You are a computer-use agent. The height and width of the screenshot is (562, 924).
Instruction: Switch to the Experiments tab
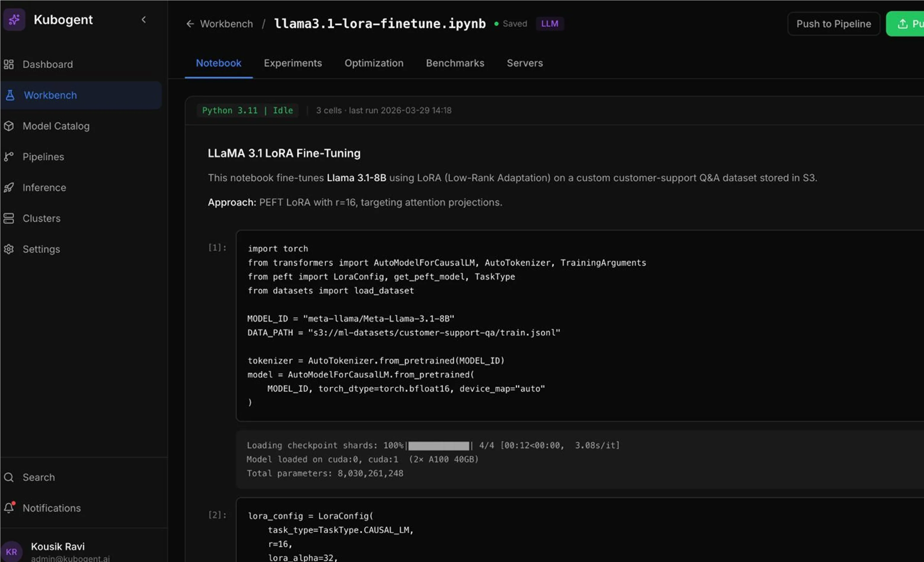coord(293,63)
